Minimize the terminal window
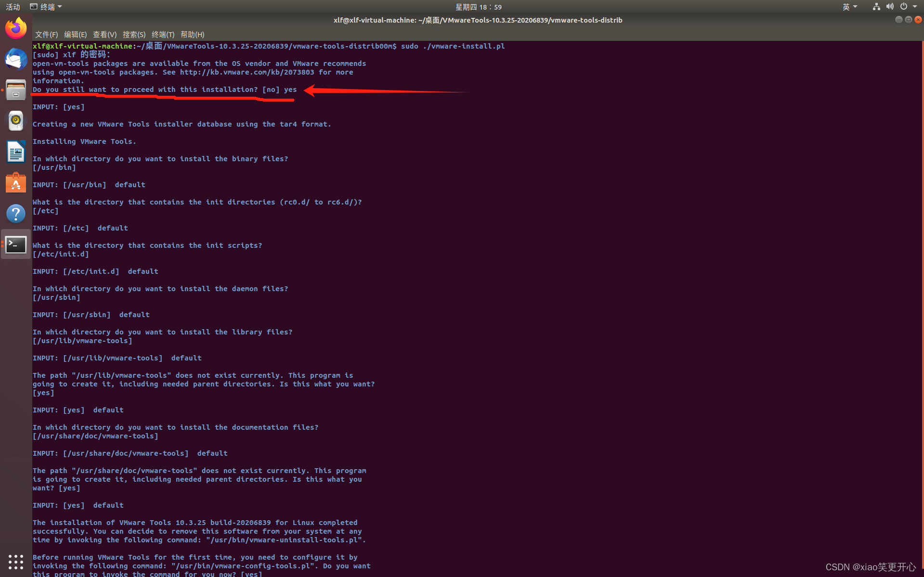The image size is (924, 577). click(x=898, y=20)
